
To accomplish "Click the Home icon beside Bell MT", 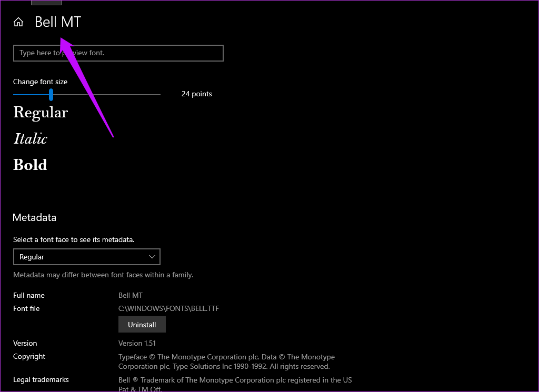I will 18,22.
